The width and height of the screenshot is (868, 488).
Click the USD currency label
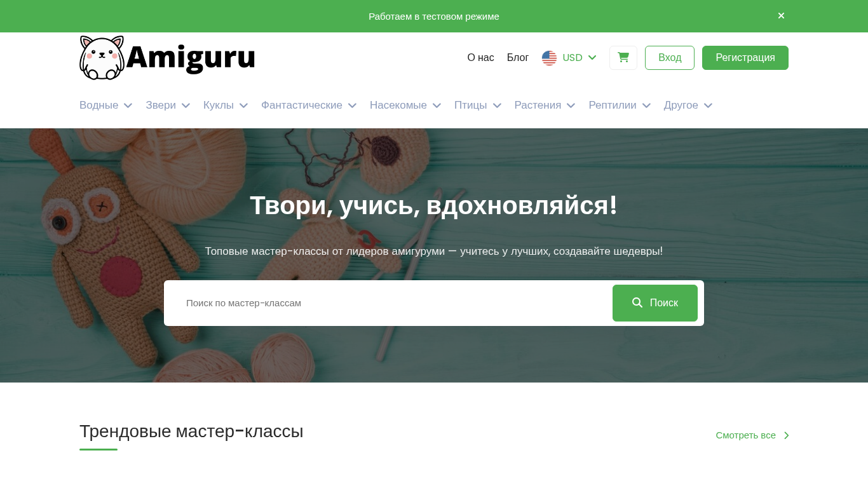point(573,58)
